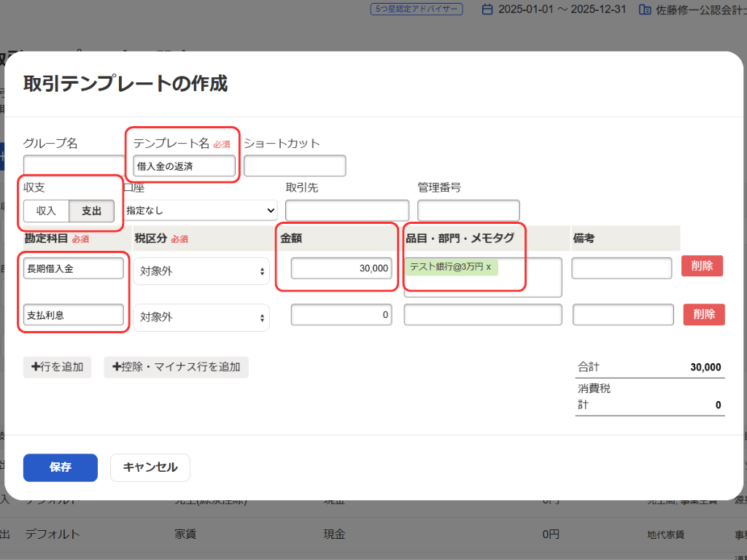This screenshot has height=560, width=747.
Task: Click the ショートカット input field
Action: pyautogui.click(x=295, y=166)
